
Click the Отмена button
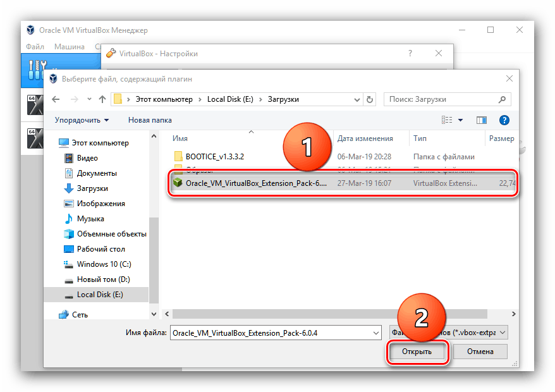(x=480, y=352)
